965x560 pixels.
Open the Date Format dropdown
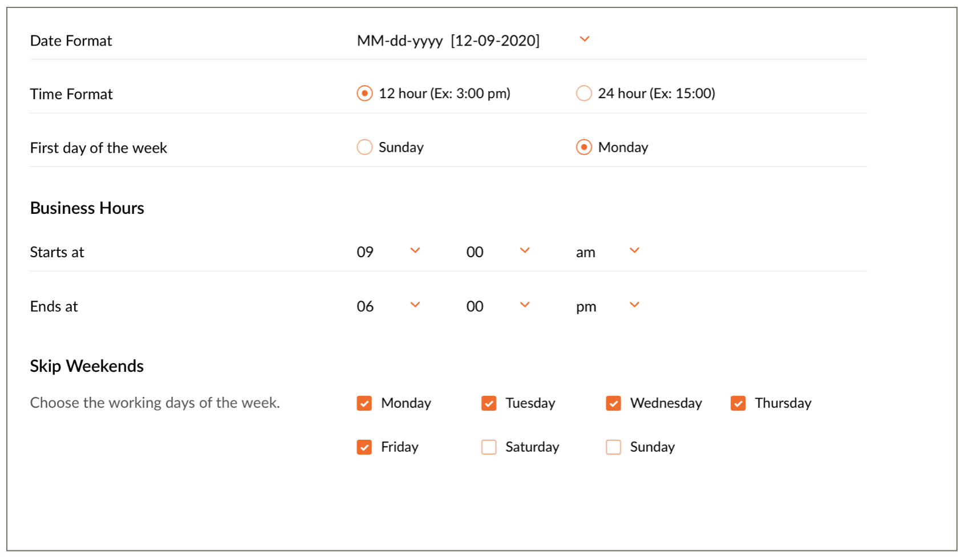pos(584,39)
